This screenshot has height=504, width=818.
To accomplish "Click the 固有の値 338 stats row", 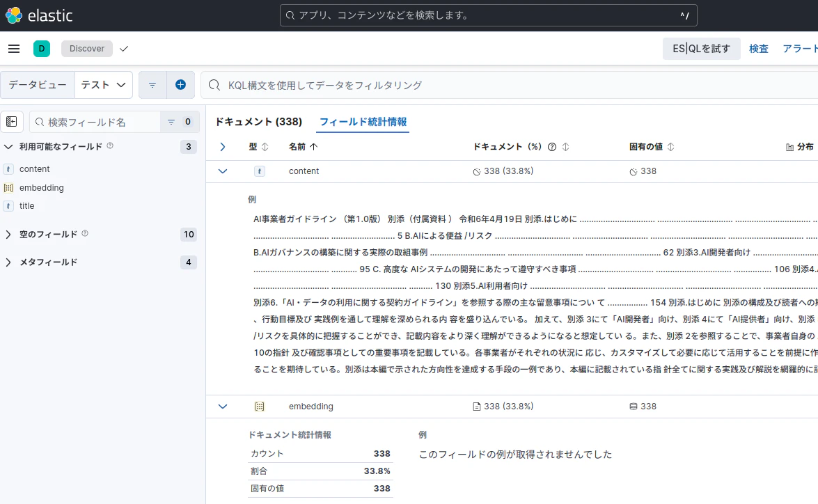I will coord(320,489).
